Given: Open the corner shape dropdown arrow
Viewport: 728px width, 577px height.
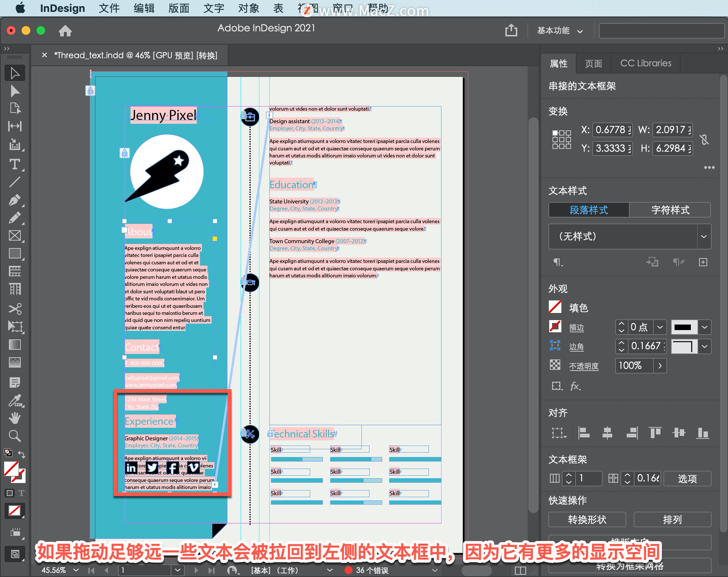Looking at the screenshot, I should coord(704,346).
